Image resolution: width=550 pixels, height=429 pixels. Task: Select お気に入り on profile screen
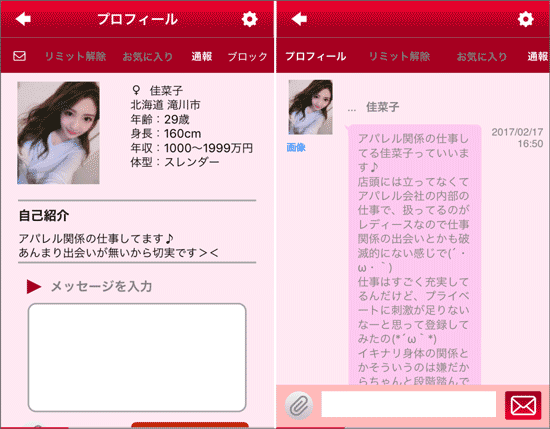tap(148, 56)
